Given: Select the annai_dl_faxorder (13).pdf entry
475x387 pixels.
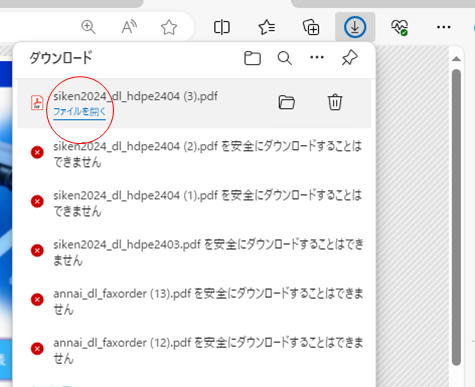Looking at the screenshot, I should [x=208, y=301].
